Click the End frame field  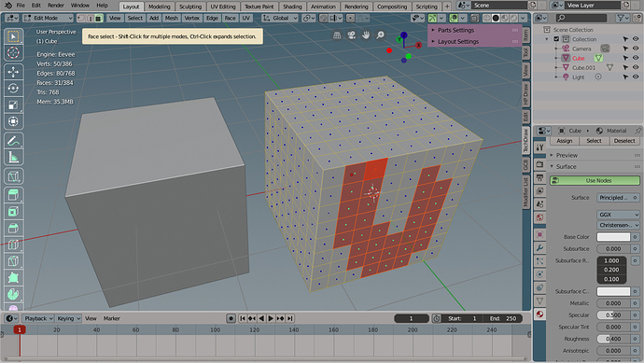pyautogui.click(x=502, y=318)
